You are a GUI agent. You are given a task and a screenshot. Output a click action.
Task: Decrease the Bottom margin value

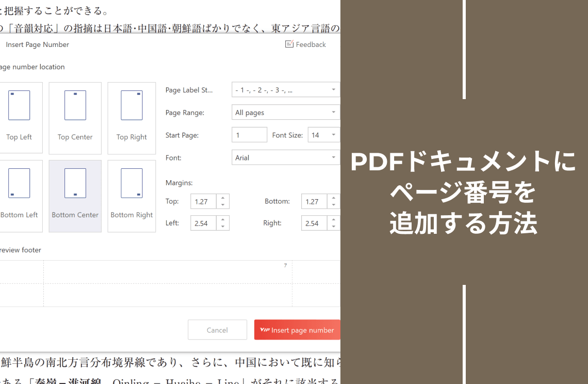pos(334,205)
